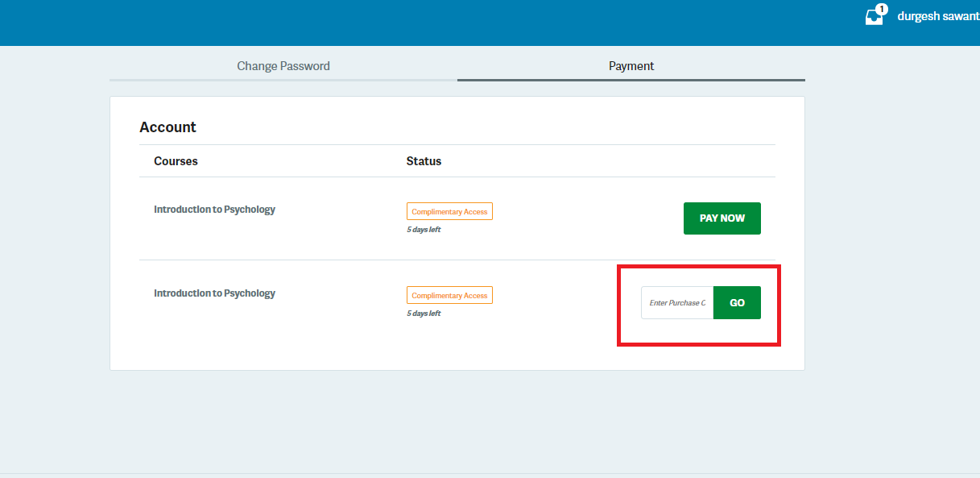
Task: Select the Account section heading
Action: pyautogui.click(x=167, y=127)
